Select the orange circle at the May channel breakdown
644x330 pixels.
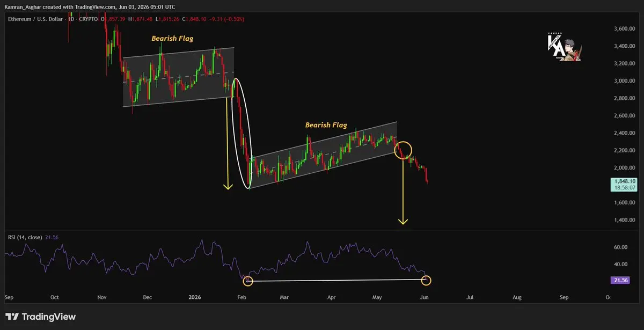[x=403, y=150]
